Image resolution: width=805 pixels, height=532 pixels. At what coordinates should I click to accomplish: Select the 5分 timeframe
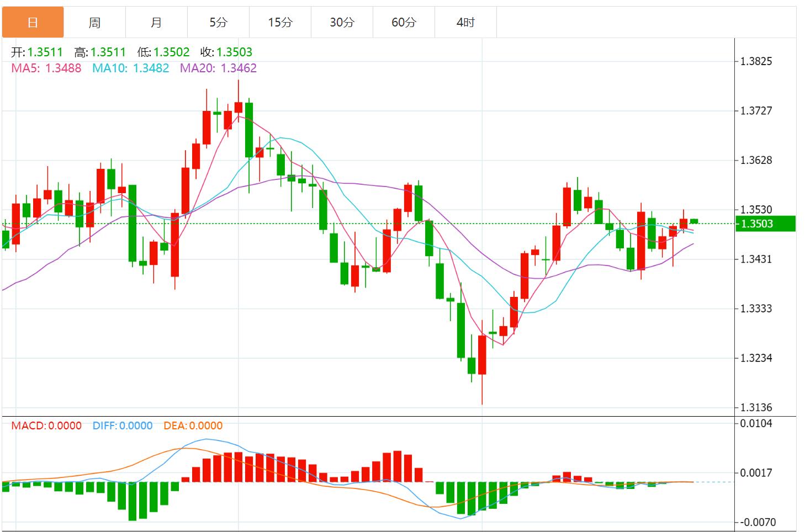coord(218,22)
